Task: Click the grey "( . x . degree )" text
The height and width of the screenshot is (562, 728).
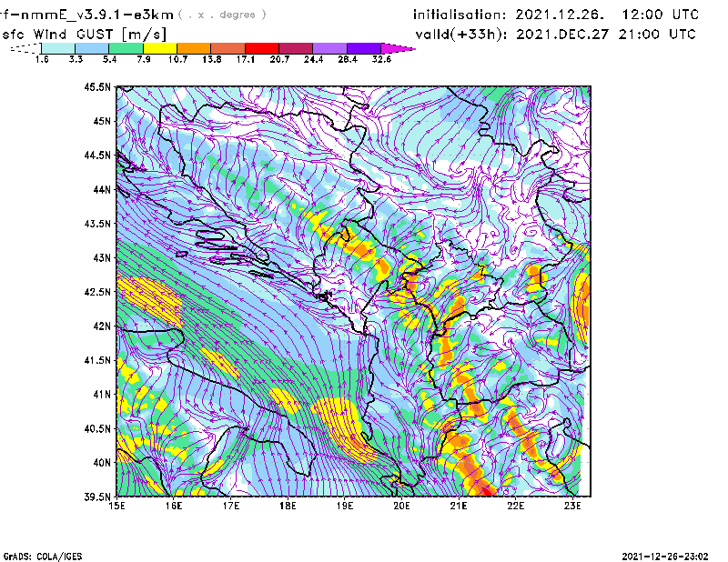Action: click(222, 15)
